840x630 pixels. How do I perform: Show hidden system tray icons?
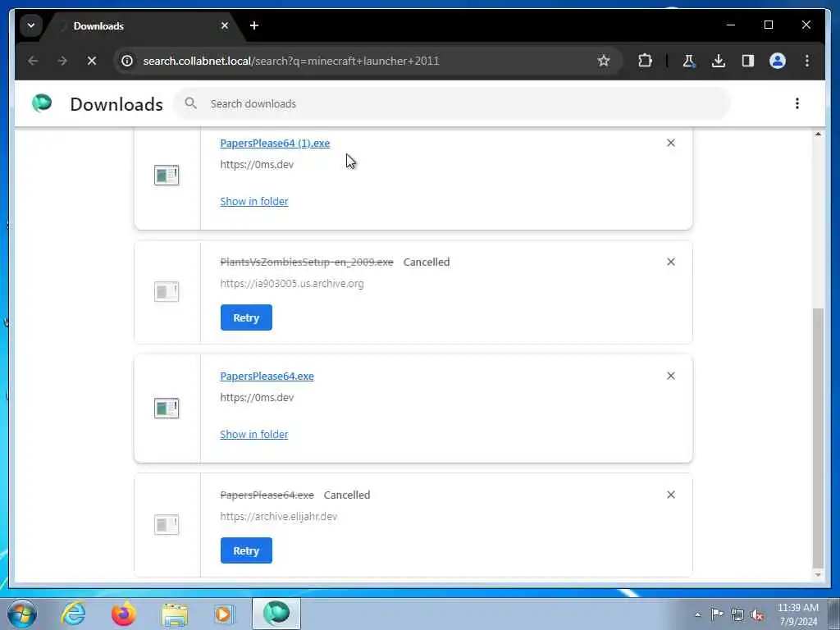[x=697, y=615]
